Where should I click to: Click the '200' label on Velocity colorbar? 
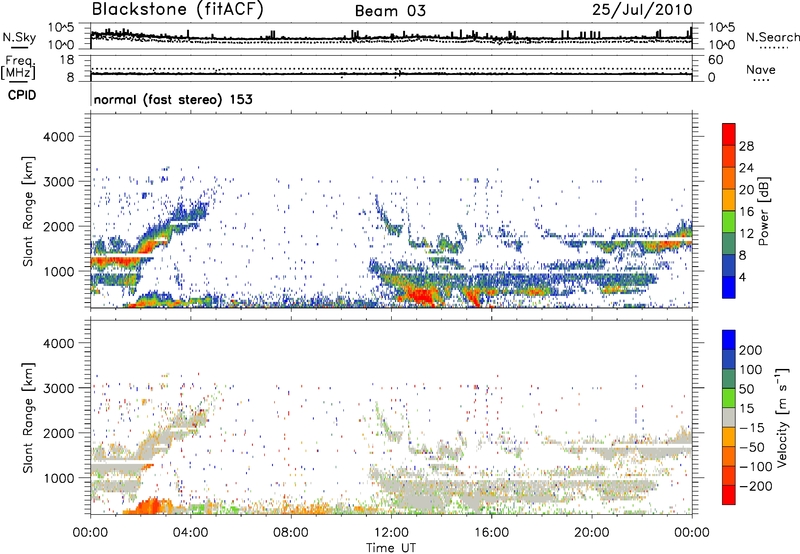pyautogui.click(x=750, y=350)
